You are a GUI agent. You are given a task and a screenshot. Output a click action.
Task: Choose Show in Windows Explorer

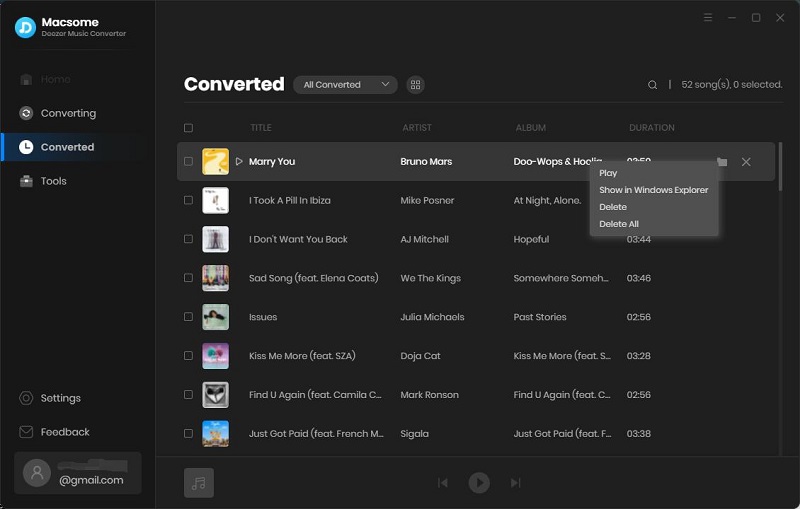point(654,190)
